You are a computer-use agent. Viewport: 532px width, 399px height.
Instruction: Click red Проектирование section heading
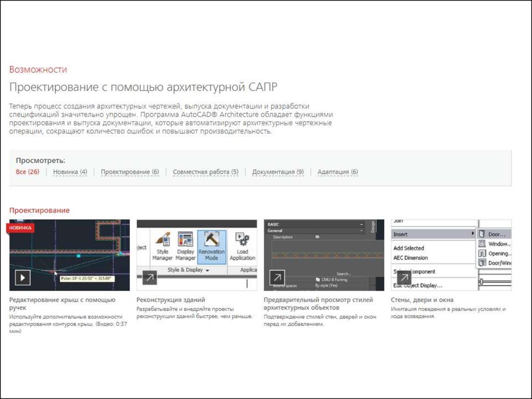click(x=39, y=210)
